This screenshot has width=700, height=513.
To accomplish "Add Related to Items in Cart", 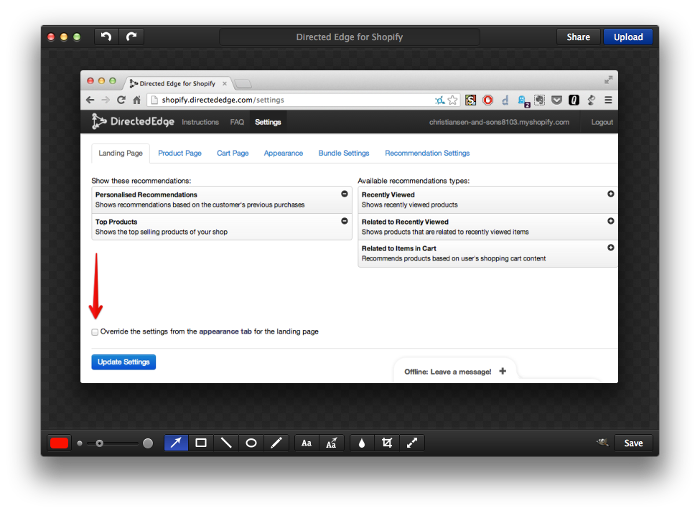I will (x=610, y=247).
